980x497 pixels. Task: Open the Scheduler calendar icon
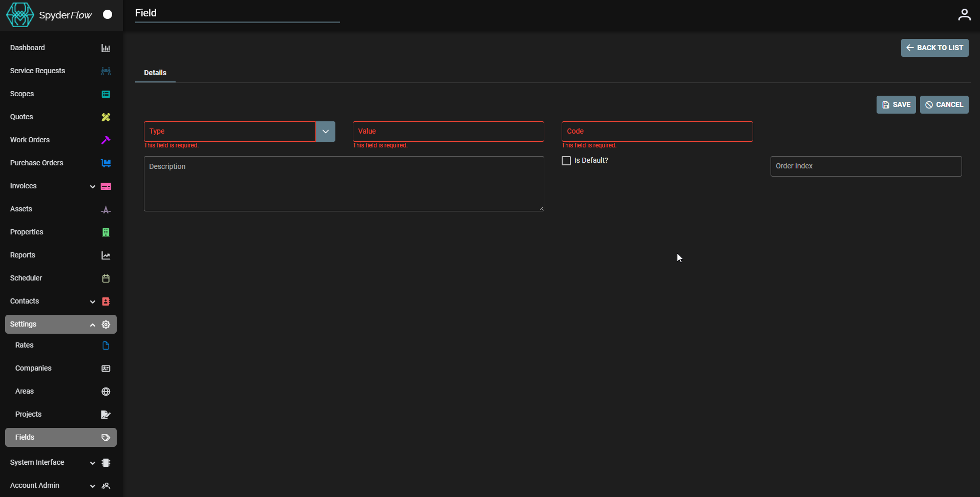105,278
